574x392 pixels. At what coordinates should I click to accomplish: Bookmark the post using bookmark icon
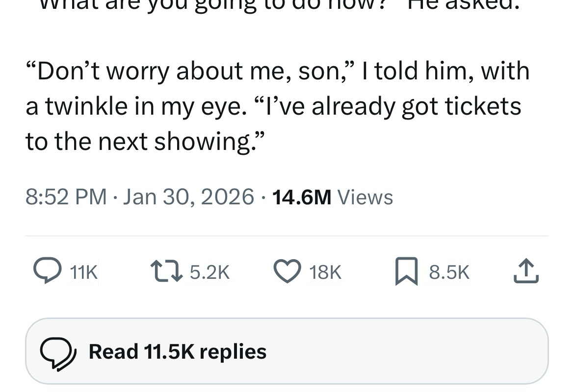click(x=407, y=272)
